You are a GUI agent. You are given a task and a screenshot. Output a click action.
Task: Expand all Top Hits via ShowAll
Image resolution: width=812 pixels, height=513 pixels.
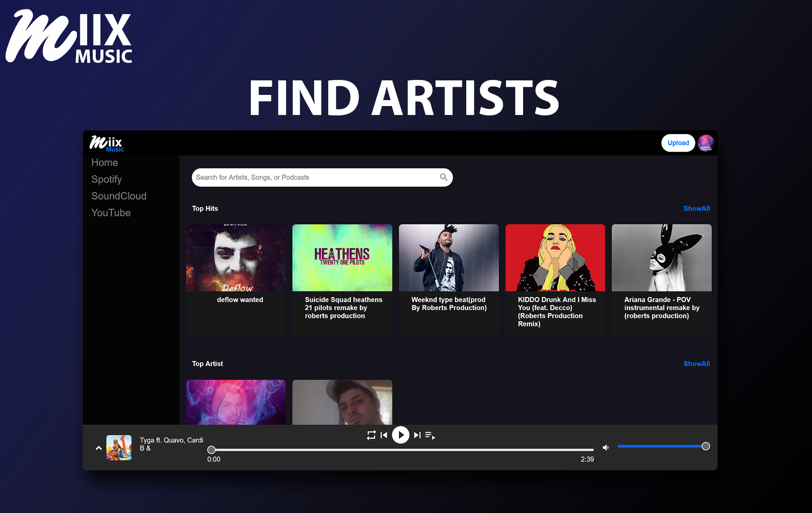696,208
